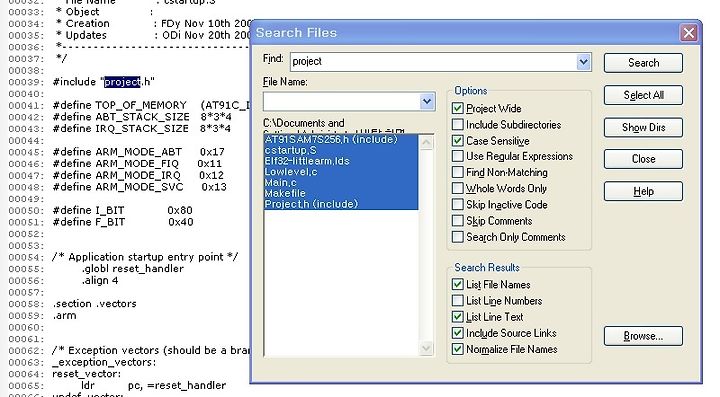This screenshot has width=720, height=397.
Task: Click in the Find text field
Action: [x=433, y=62]
